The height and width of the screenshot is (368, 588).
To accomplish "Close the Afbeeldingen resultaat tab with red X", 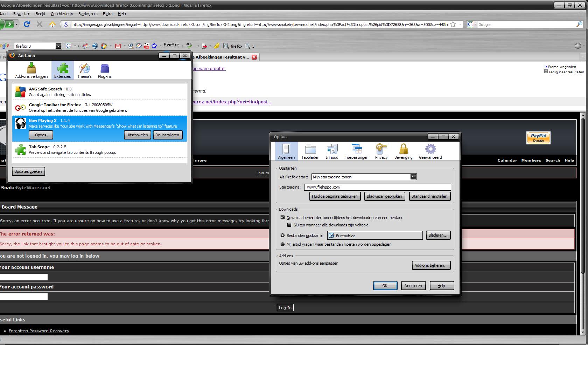I will 254,57.
